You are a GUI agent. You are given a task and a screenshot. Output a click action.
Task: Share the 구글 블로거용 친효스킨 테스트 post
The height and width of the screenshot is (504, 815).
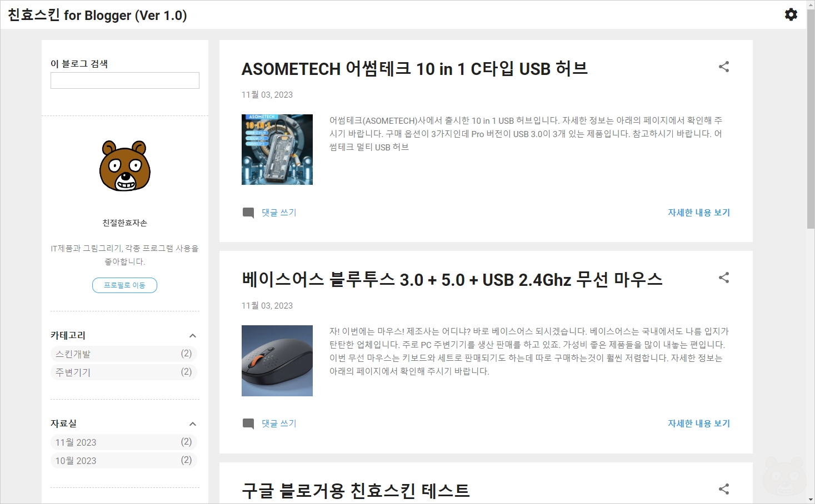click(724, 489)
